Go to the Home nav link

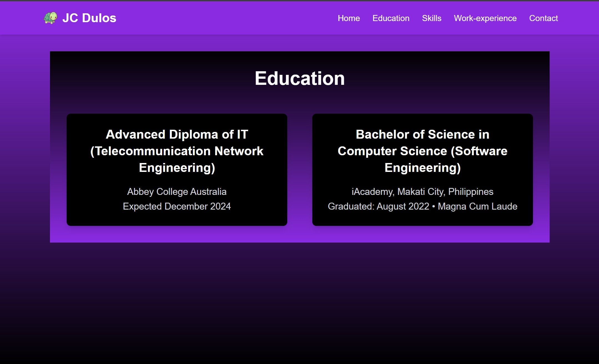coord(349,18)
